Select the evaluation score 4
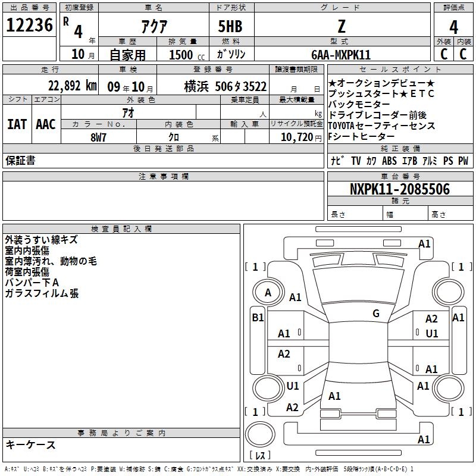476x476 pixels. (x=453, y=27)
